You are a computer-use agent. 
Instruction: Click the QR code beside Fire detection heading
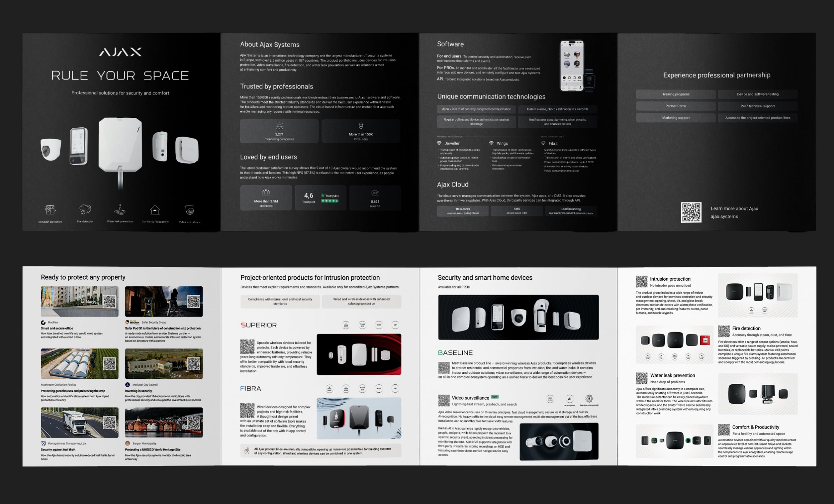[724, 331]
